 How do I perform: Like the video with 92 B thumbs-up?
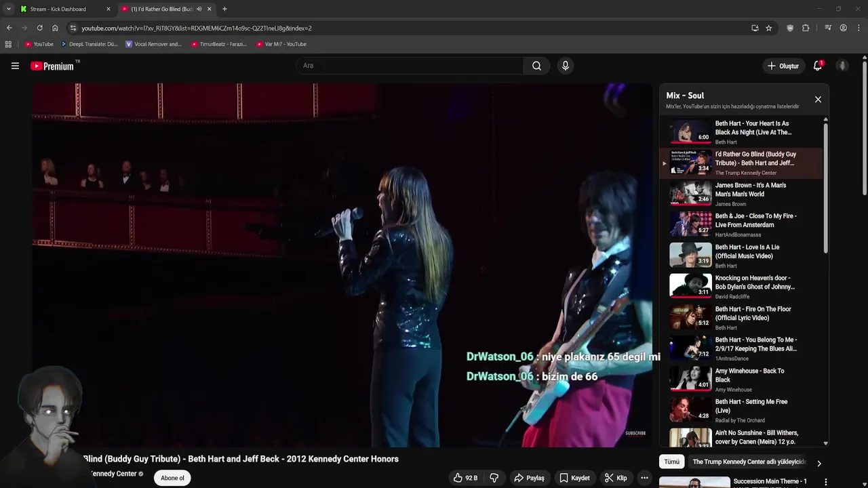tap(465, 478)
